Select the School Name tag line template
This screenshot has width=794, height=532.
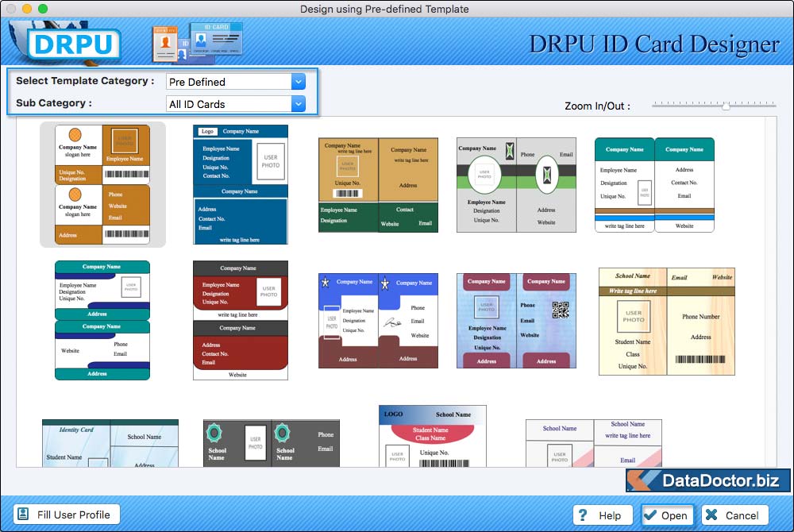[593, 443]
